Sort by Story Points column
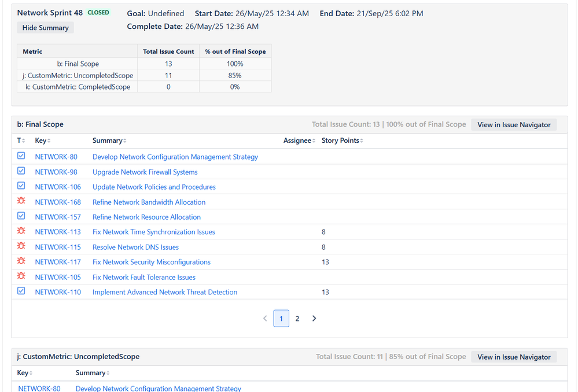Screen dimensions: 578x392 [x=343, y=140]
